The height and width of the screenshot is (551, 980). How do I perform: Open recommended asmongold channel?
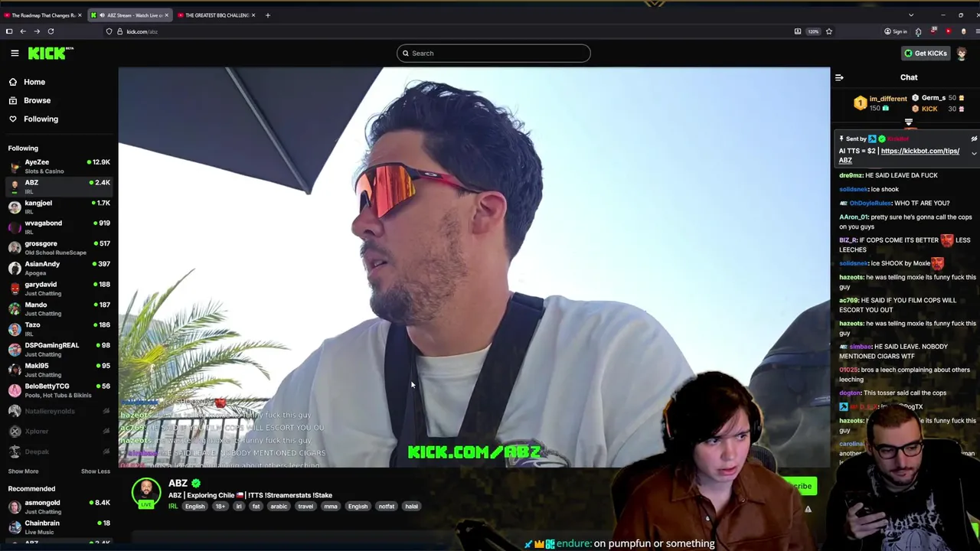click(59, 507)
